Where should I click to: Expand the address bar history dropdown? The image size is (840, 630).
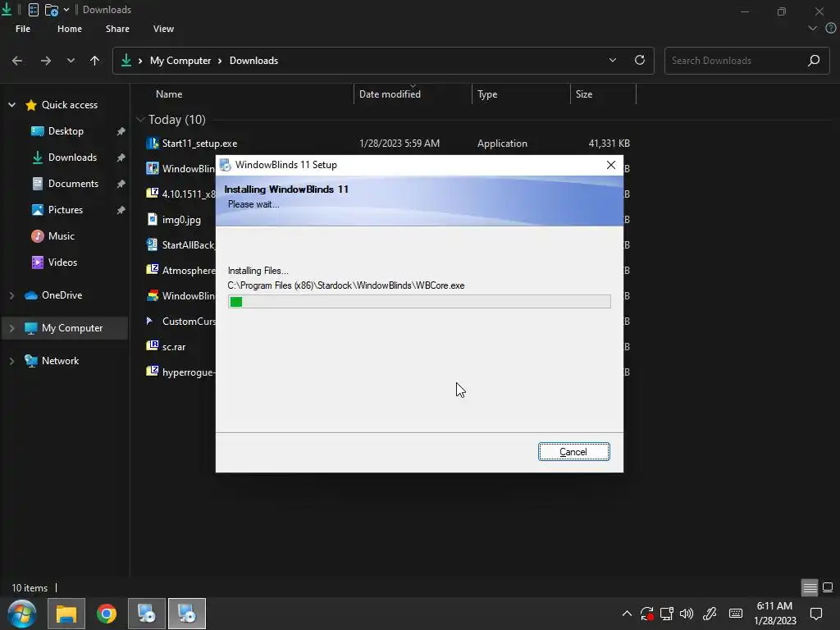(613, 60)
